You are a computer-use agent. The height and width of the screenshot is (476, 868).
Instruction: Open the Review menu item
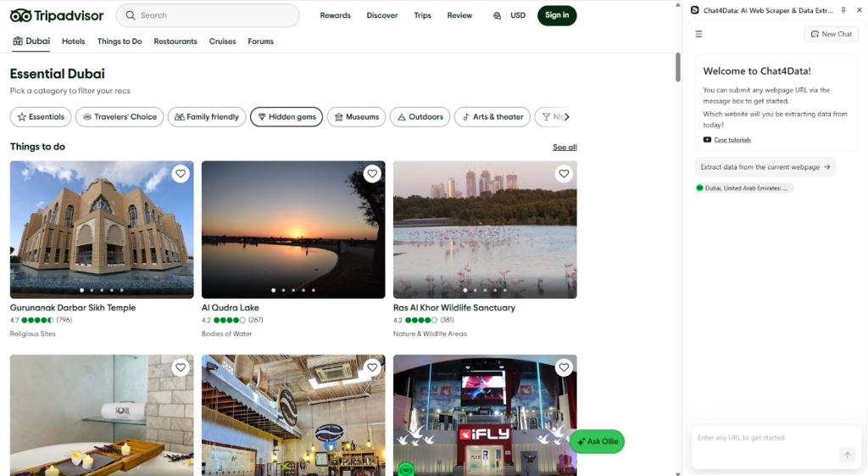point(459,15)
